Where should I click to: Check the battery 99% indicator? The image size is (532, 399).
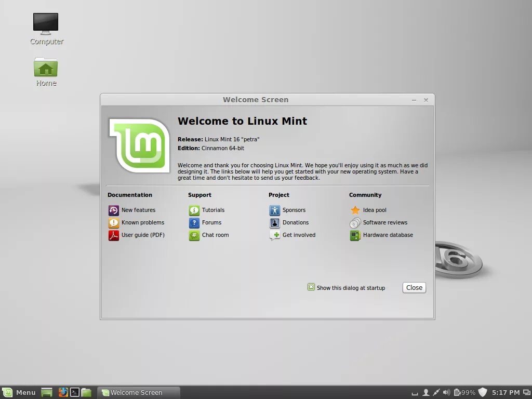pos(464,393)
